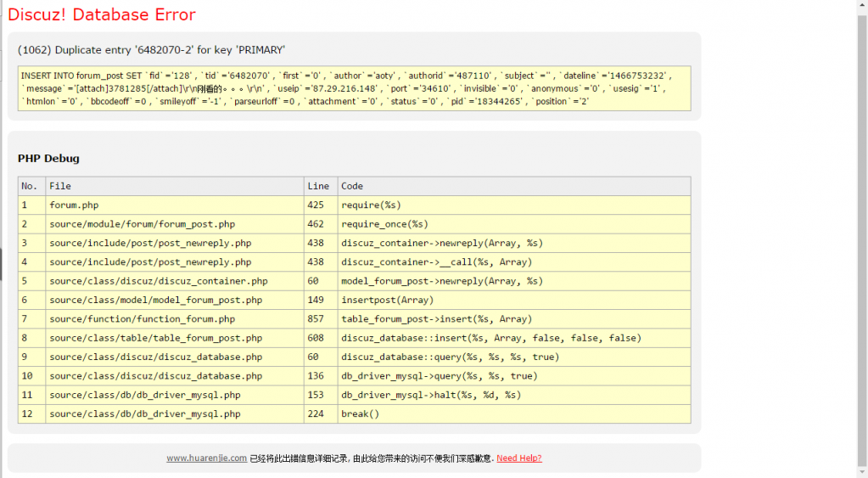Click the model_forum_post.php file path
Screen dimensions: 868x478
(155, 300)
